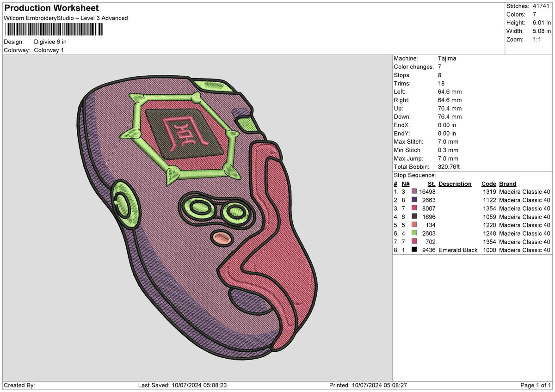Pick the dark brown swatch beside 1696
555x392 pixels.
click(414, 217)
